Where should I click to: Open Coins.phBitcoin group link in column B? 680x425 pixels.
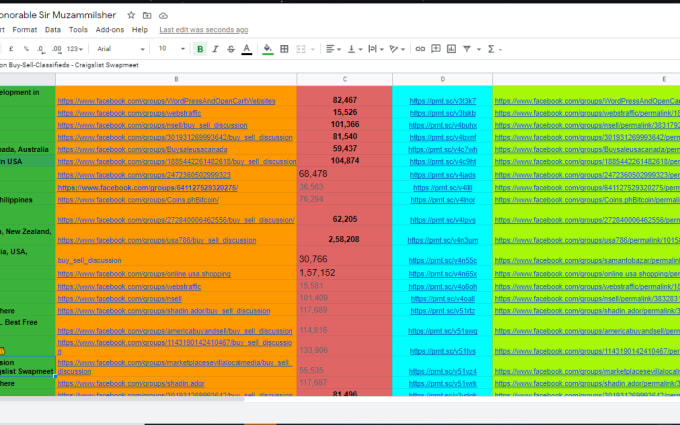[138, 200]
